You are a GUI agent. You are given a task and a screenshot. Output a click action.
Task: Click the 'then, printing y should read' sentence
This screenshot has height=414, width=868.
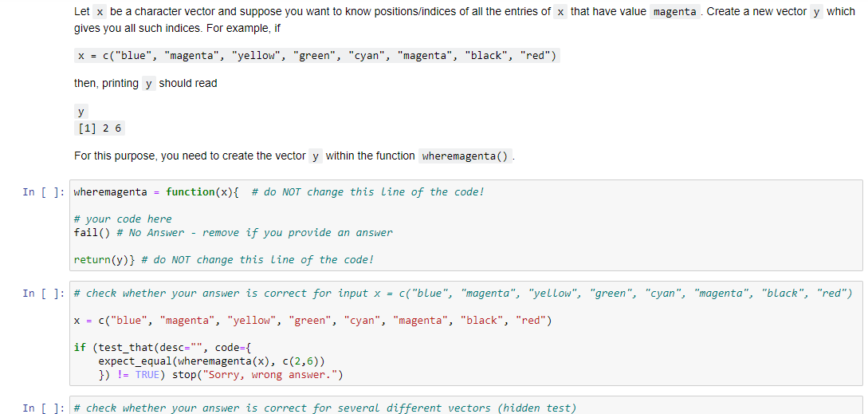tap(146, 84)
